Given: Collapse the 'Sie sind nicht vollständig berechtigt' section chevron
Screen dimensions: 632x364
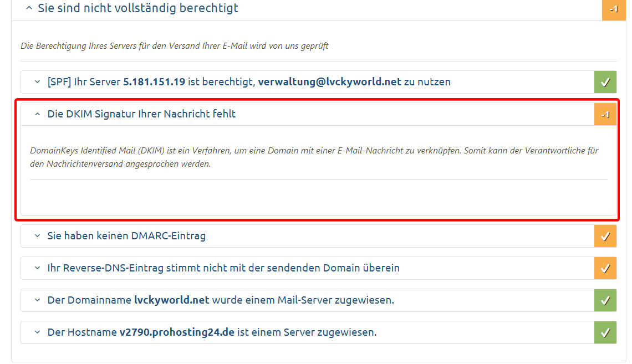Looking at the screenshot, I should click(29, 9).
